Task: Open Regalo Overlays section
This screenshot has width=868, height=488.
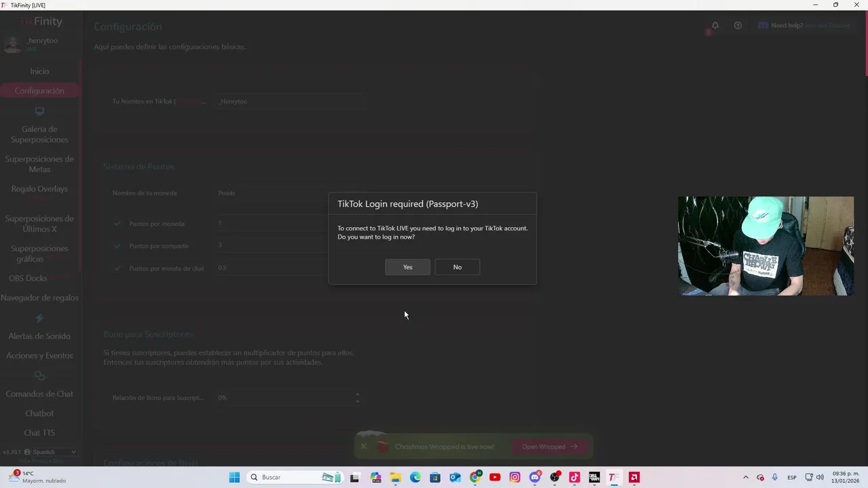Action: pyautogui.click(x=39, y=189)
